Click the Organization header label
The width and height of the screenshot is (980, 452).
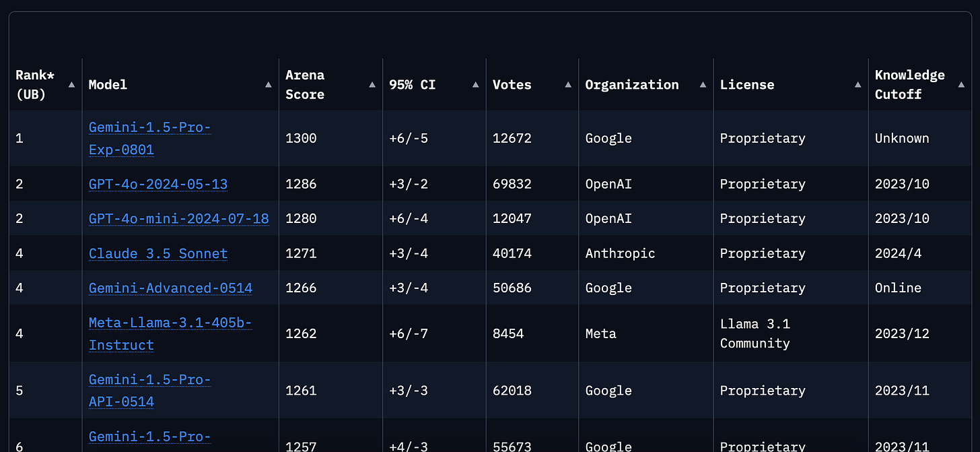click(x=632, y=85)
